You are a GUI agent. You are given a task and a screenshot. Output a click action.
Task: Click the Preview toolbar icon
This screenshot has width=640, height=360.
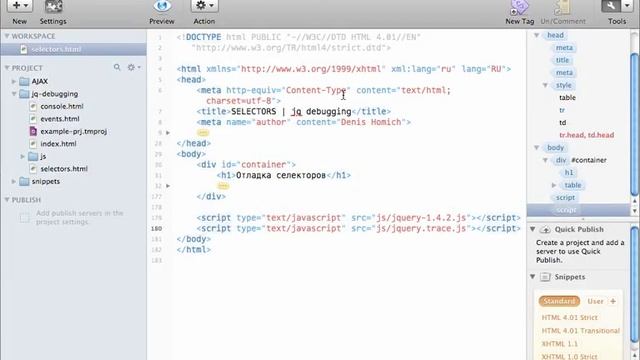coord(162,6)
